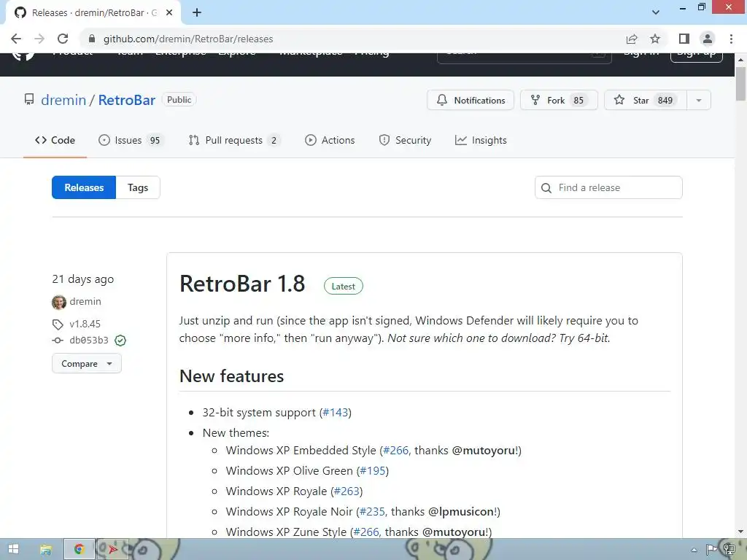Click the commit icon beside db053b3
The height and width of the screenshot is (560, 747).
click(58, 340)
